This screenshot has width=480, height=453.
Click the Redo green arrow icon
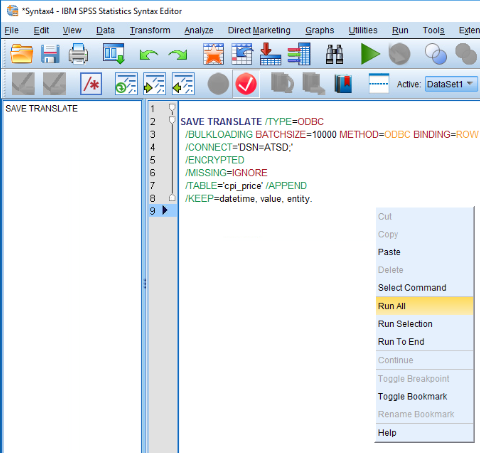click(x=178, y=55)
